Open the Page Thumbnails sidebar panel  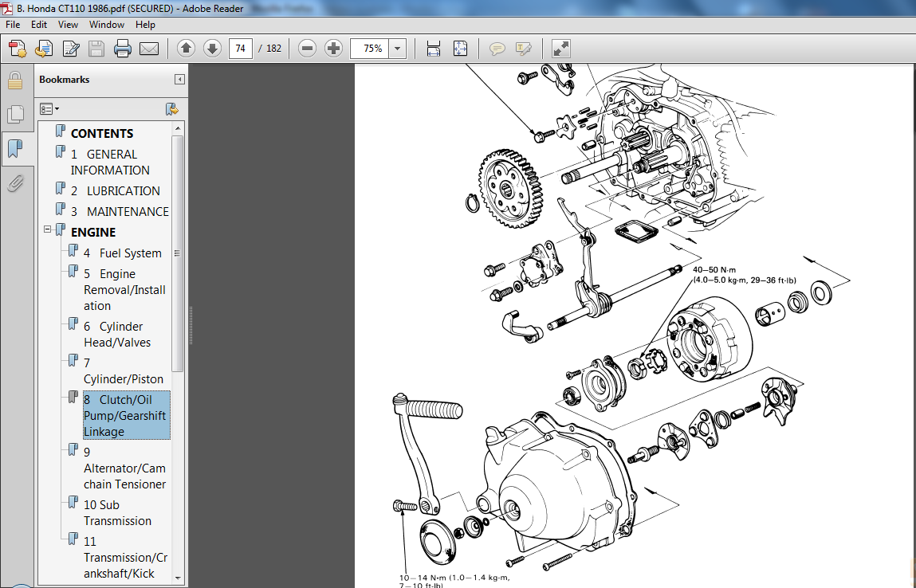pyautogui.click(x=15, y=114)
